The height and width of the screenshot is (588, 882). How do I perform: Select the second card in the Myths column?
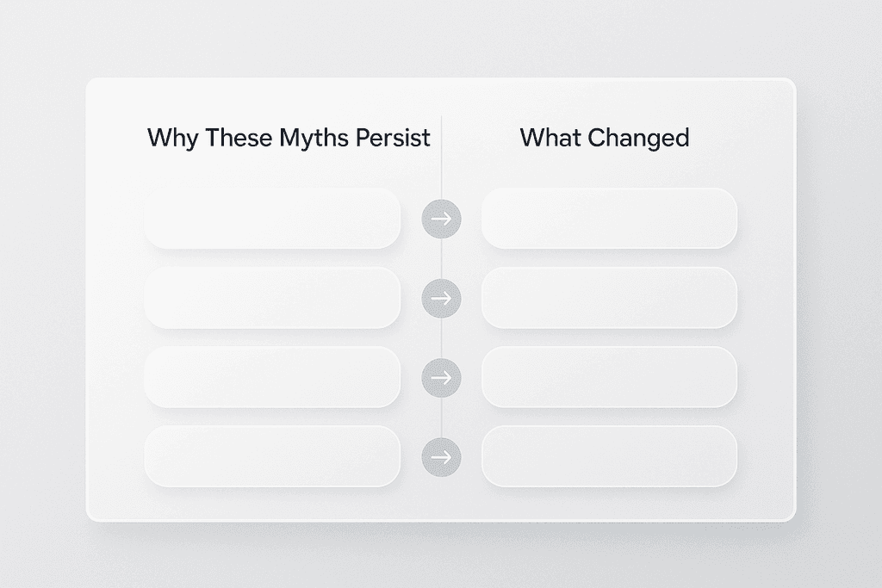[272, 298]
